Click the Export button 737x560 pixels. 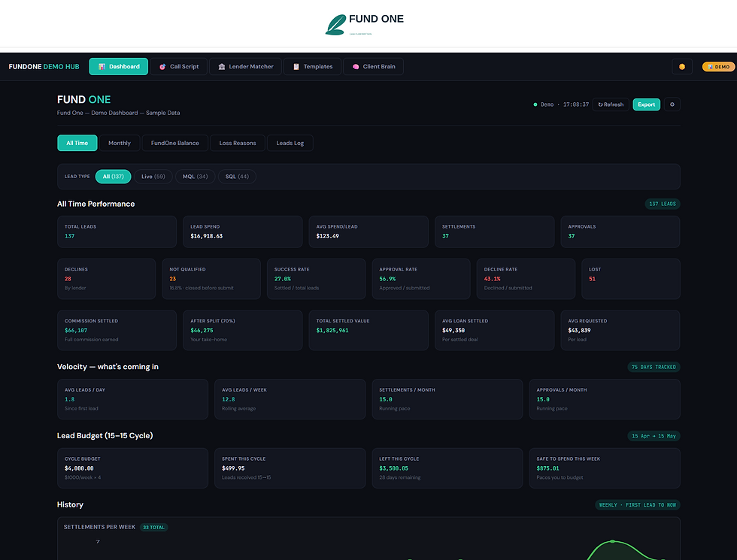point(646,104)
